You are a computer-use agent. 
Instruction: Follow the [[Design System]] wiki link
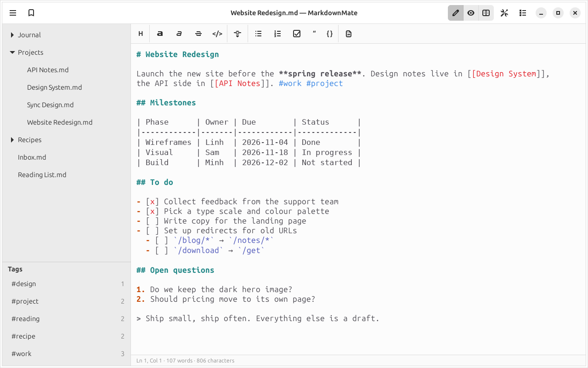tap(506, 74)
